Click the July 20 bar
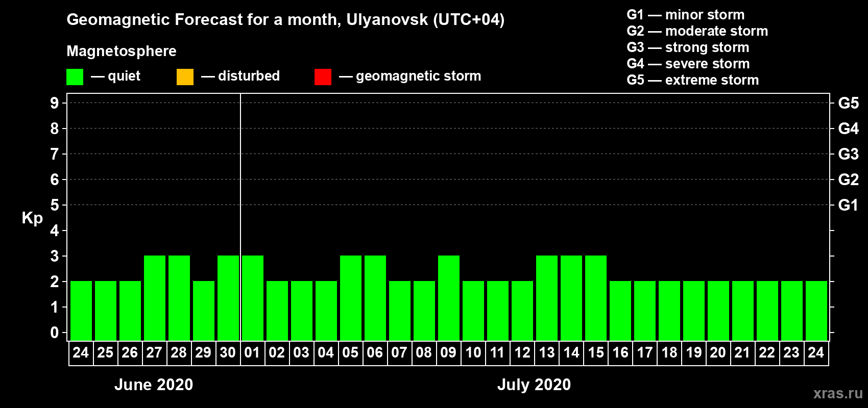The image size is (868, 408). (718, 311)
